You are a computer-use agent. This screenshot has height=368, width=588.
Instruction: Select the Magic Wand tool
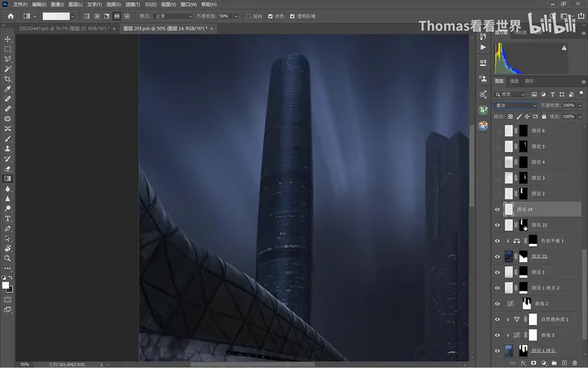click(8, 69)
